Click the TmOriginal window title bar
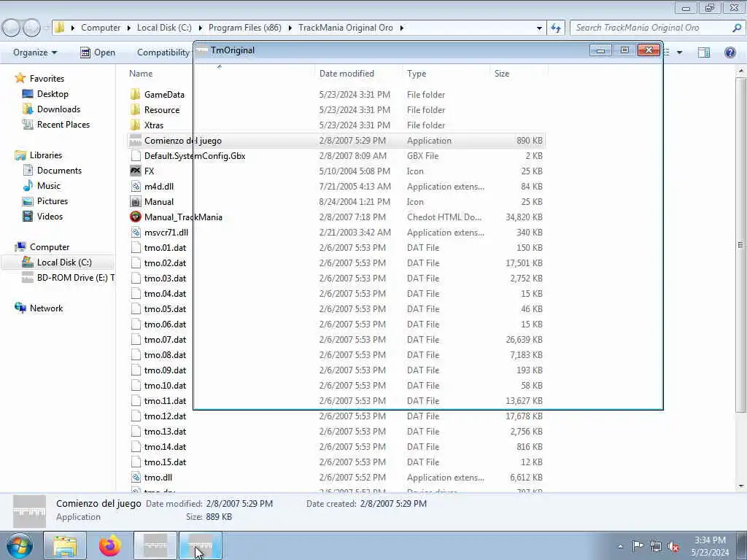The width and height of the screenshot is (747, 560). [x=391, y=50]
